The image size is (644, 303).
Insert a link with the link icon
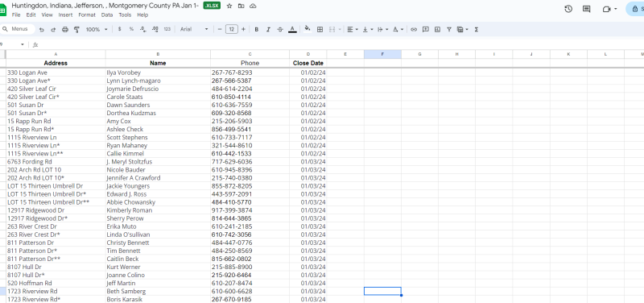[414, 29]
